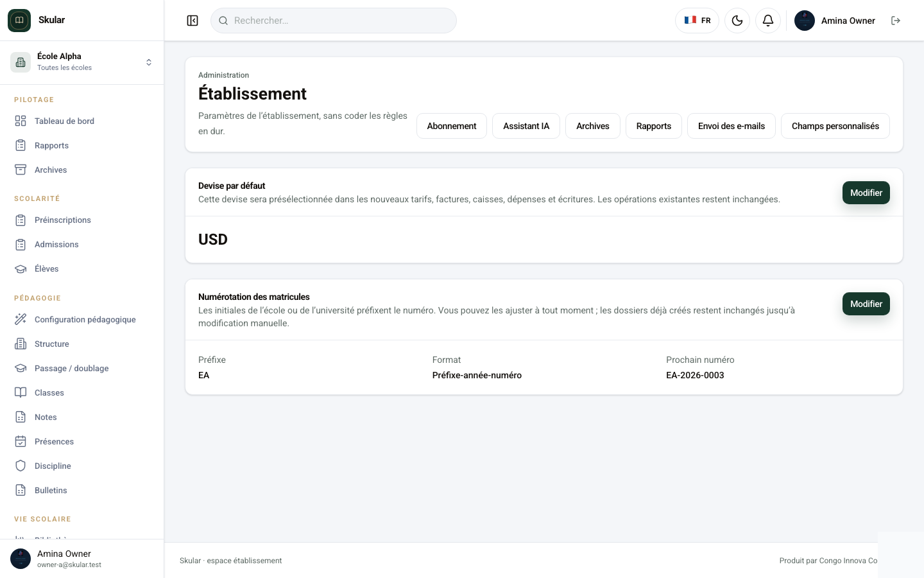This screenshot has width=924, height=578.
Task: Click the Présences calendar icon
Action: 21,441
